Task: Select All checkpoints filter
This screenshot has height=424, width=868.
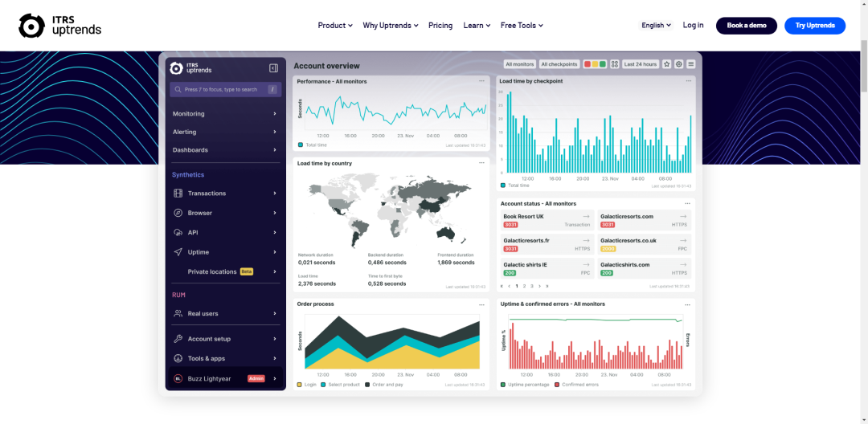Action: tap(559, 64)
